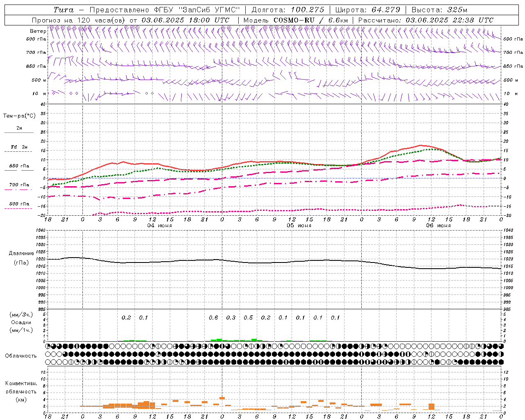The image size is (525, 420).
Task: Click the "0.3" precipitation amount value
Action: [x=231, y=317]
